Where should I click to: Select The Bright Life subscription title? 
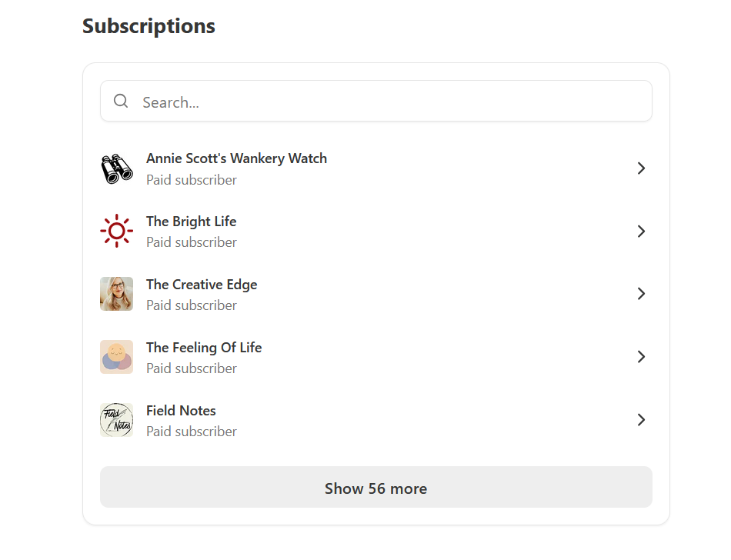[191, 222]
